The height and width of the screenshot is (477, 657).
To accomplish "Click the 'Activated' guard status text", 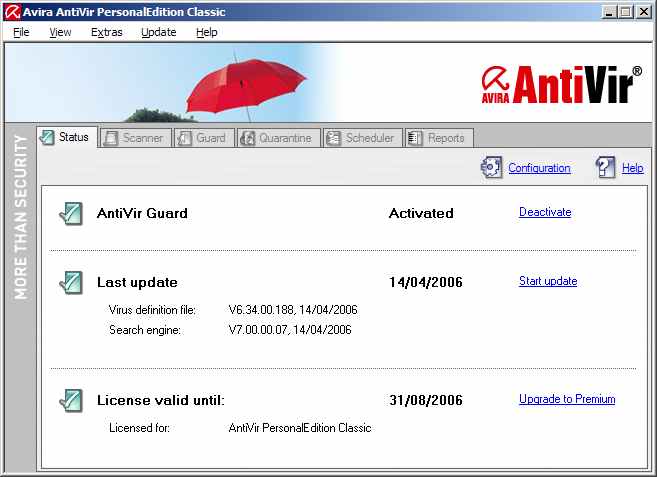I will click(421, 213).
